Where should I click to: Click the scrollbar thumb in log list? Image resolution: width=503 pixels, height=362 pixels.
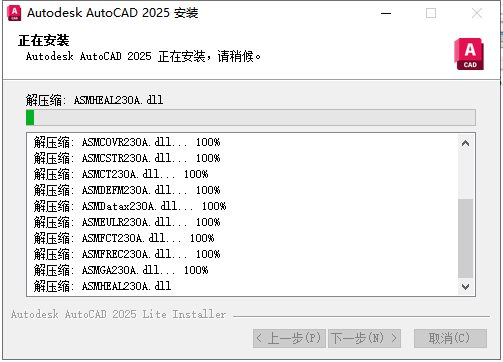click(x=466, y=238)
